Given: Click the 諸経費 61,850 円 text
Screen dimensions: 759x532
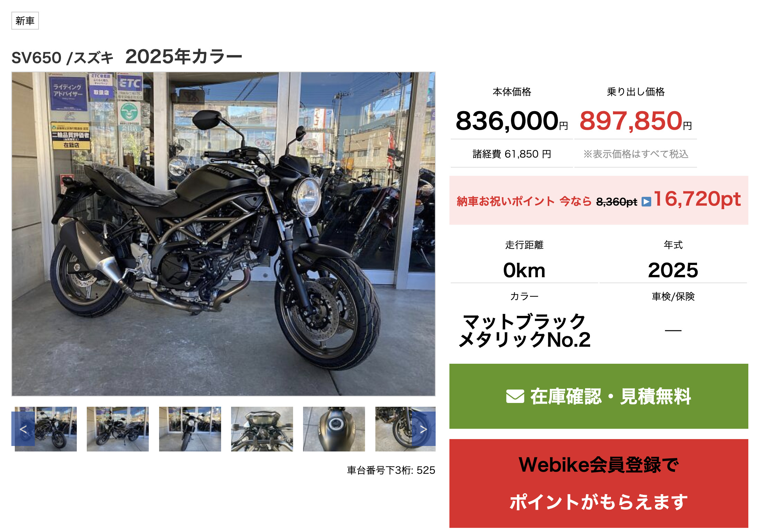Looking at the screenshot, I should [512, 154].
